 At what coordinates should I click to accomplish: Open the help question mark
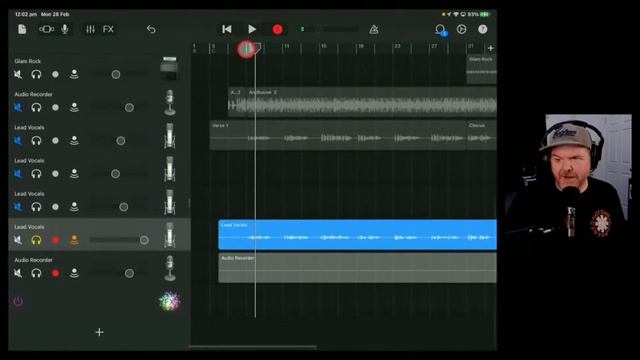point(482,29)
